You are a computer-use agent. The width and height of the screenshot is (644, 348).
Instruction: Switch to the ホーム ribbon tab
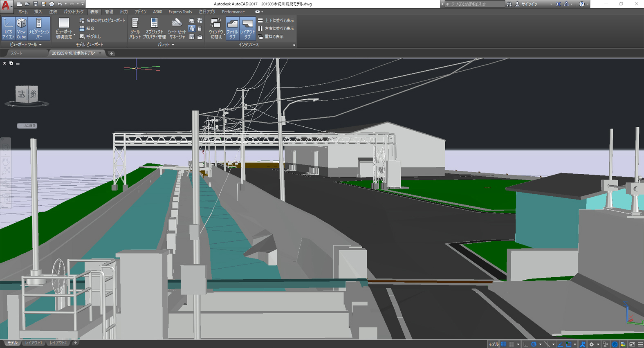click(23, 12)
